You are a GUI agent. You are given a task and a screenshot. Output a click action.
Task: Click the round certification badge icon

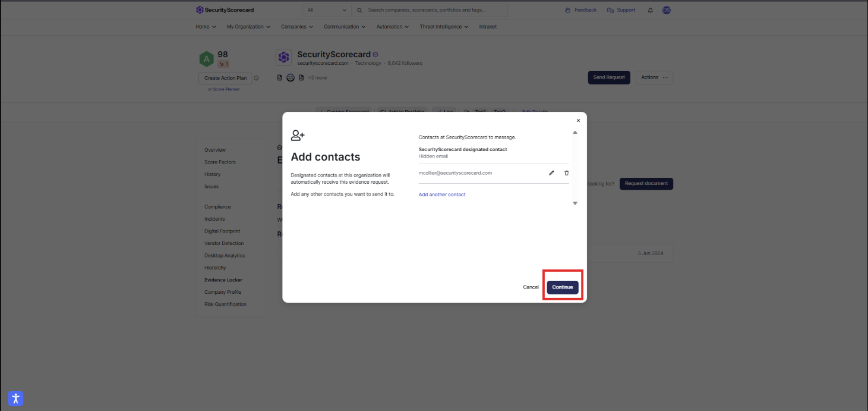pyautogui.click(x=291, y=77)
